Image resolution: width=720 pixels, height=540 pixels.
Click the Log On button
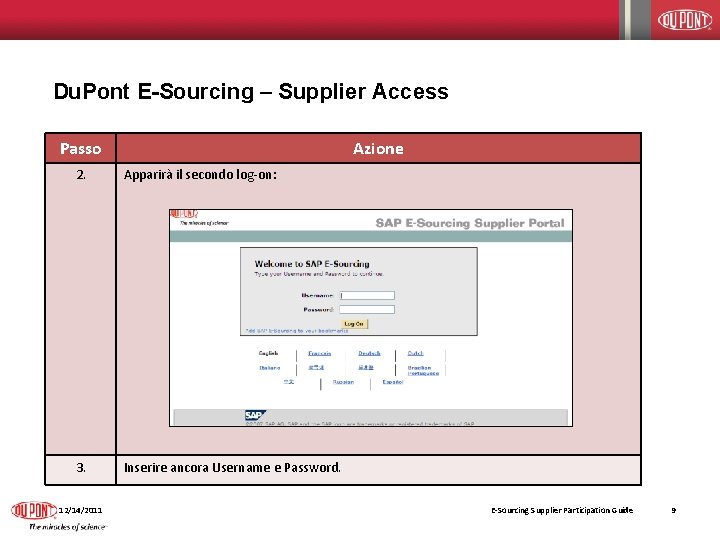click(x=354, y=324)
